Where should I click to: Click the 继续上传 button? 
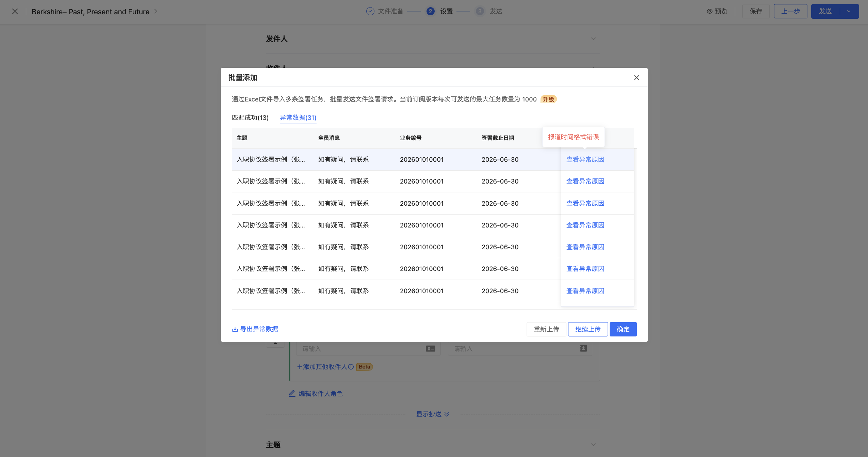point(588,329)
